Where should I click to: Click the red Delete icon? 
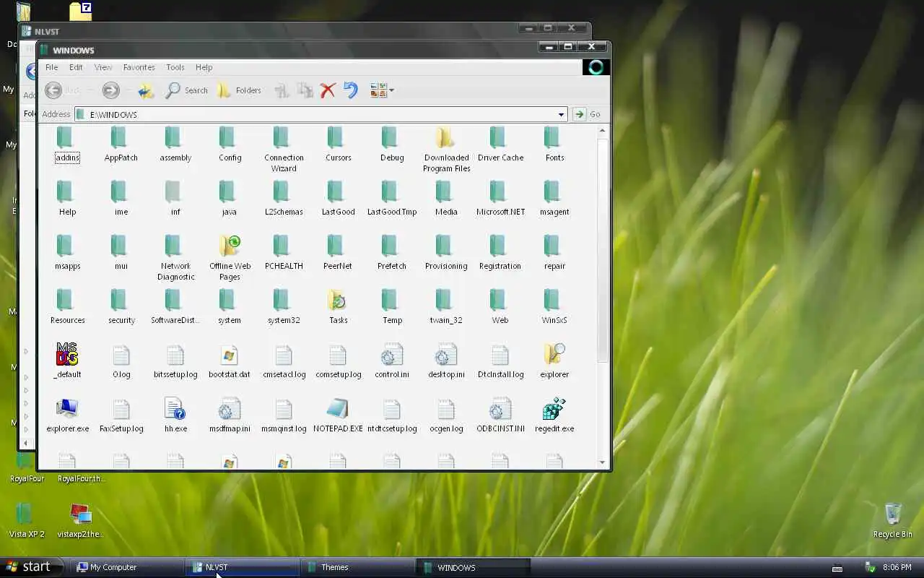(328, 90)
